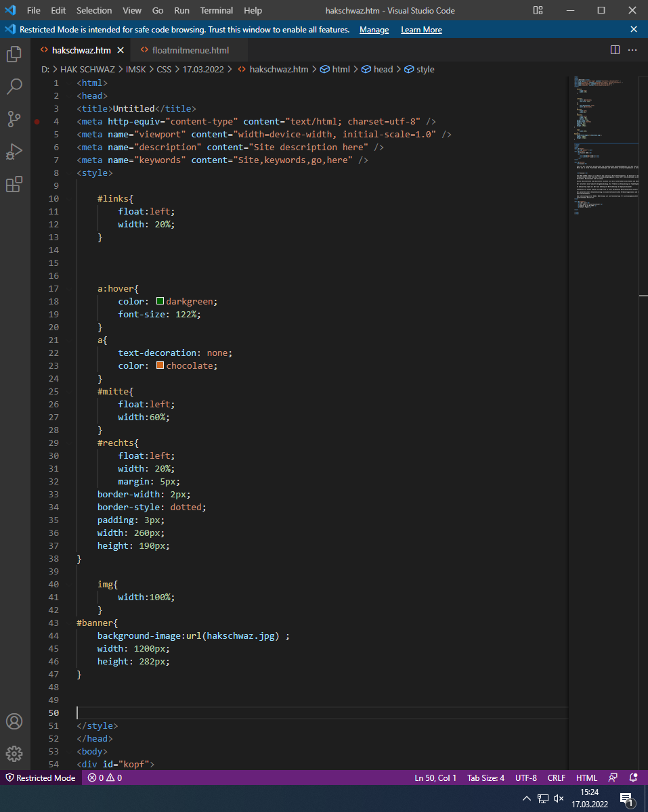Open the Source Control view
The image size is (648, 812).
click(x=14, y=119)
